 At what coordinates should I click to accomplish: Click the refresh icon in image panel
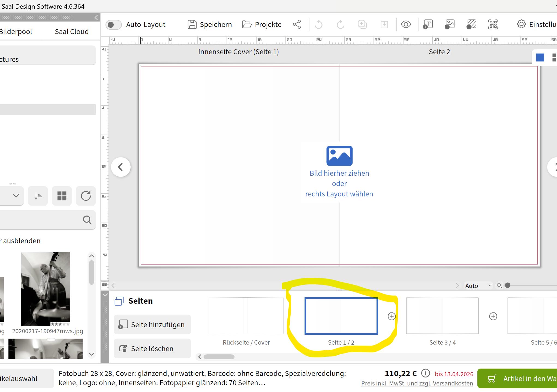86,196
